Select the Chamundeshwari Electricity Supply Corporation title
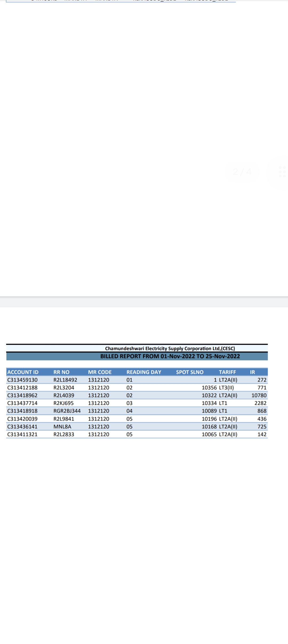 170,348
